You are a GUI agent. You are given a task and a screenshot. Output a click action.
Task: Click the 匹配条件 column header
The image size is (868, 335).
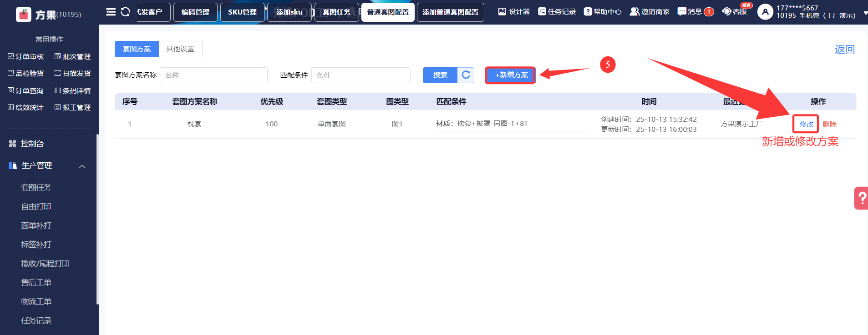pyautogui.click(x=451, y=101)
